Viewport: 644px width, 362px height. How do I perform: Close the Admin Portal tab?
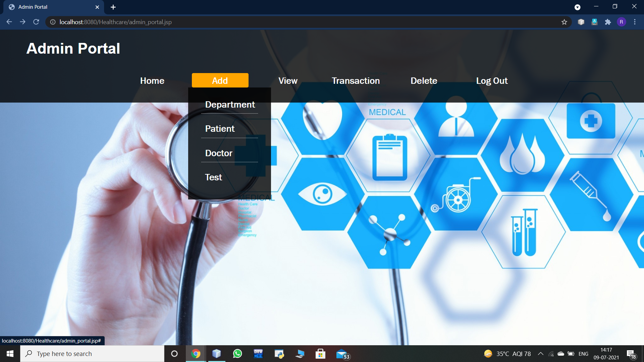pos(97,7)
